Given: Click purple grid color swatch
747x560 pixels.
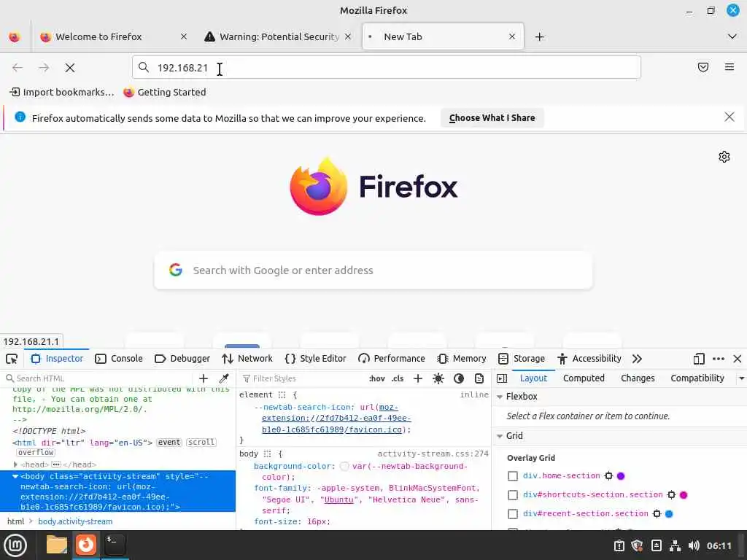Looking at the screenshot, I should [x=621, y=475].
